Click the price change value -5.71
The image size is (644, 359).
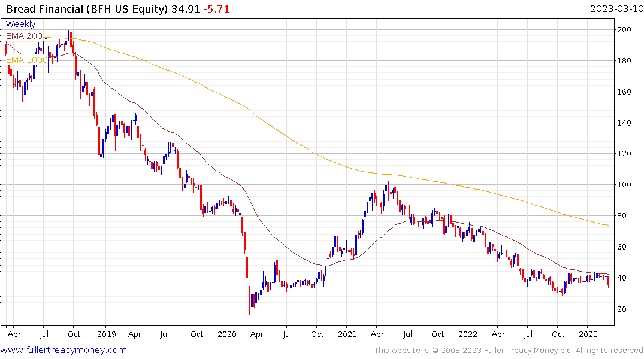coord(216,9)
